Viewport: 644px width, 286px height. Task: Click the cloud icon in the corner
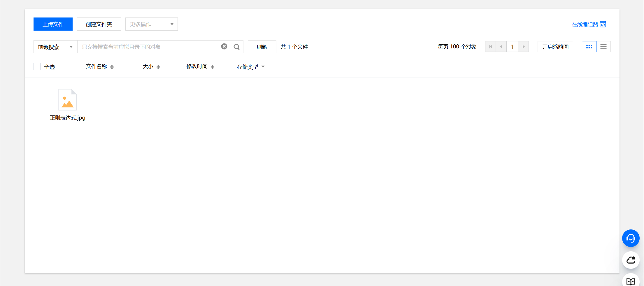(631, 260)
